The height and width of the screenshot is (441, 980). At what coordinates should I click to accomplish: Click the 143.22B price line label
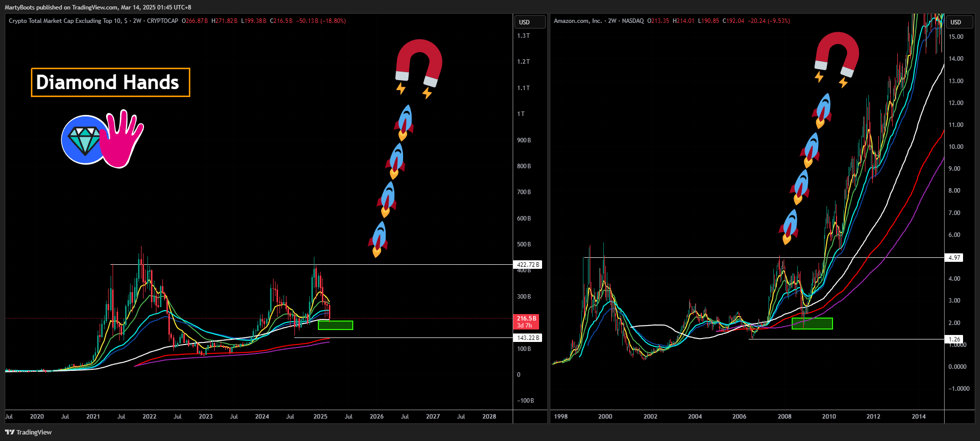[x=528, y=338]
